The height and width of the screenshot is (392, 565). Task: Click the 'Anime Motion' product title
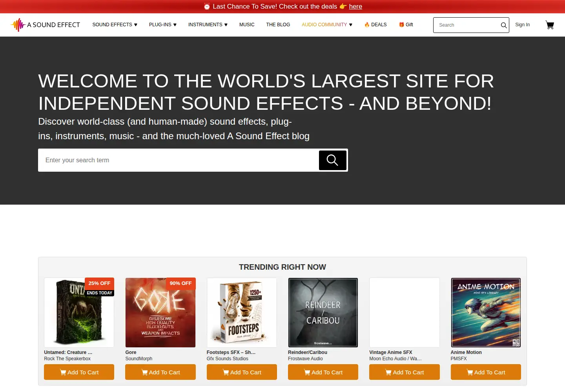pyautogui.click(x=466, y=352)
